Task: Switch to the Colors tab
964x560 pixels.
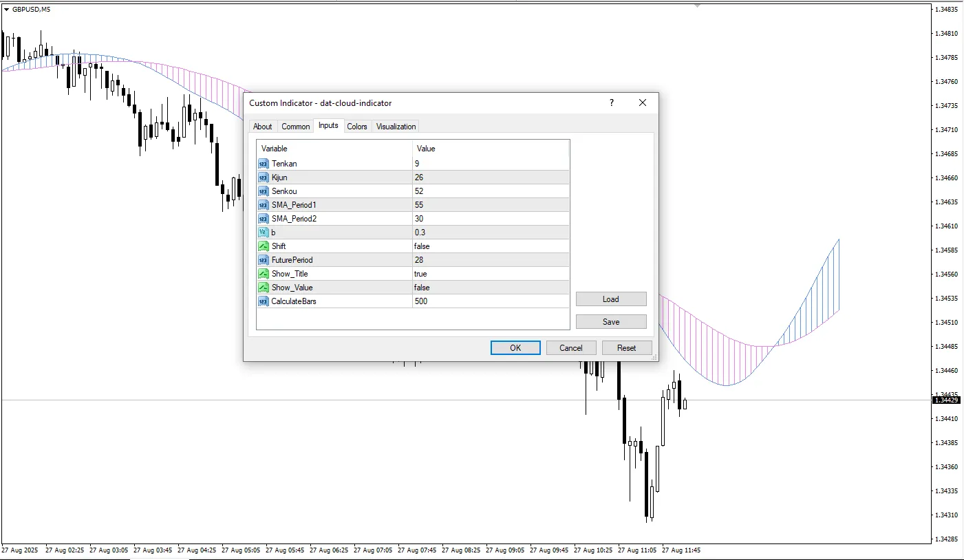Action: click(357, 127)
